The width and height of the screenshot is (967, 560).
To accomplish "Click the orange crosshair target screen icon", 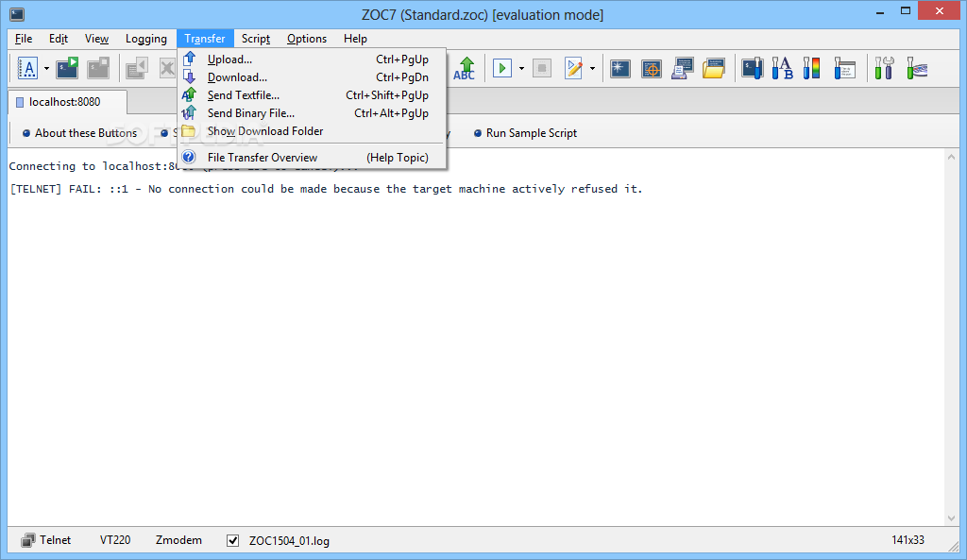I will click(x=652, y=68).
